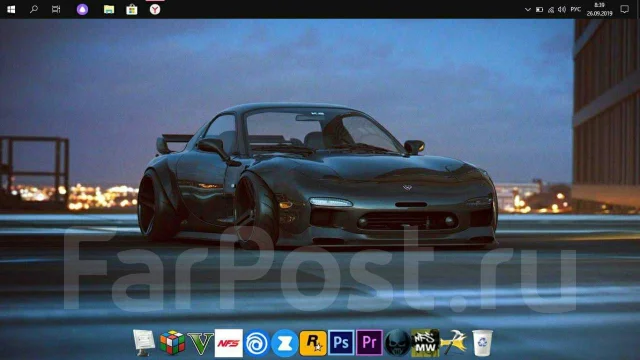640x360 pixels.
Task: Open the Recycle Bin in the dock
Action: [482, 343]
